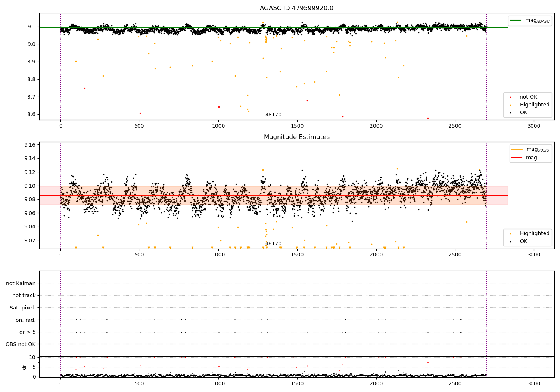Click the 500 x-tick under the Magnitude Estimates plot
Image resolution: width=560 pixels, height=392 pixels.
(x=139, y=255)
